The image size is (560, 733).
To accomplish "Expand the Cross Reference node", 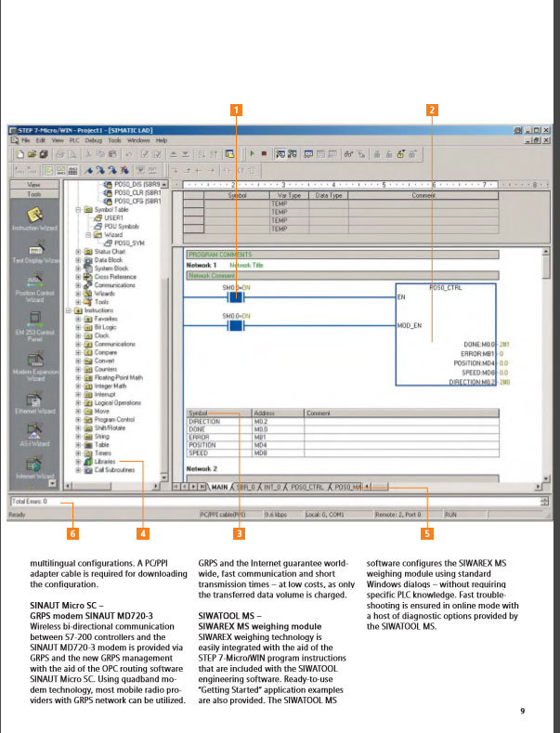I will click(78, 277).
